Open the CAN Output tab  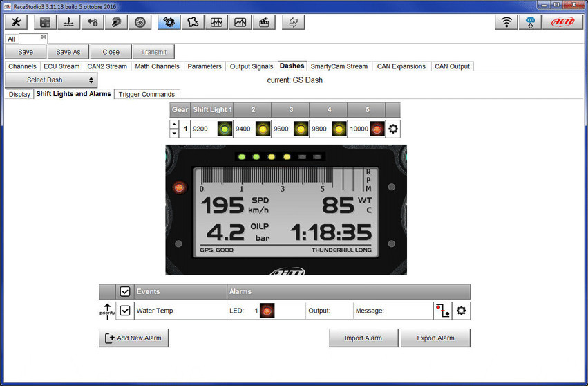click(452, 66)
